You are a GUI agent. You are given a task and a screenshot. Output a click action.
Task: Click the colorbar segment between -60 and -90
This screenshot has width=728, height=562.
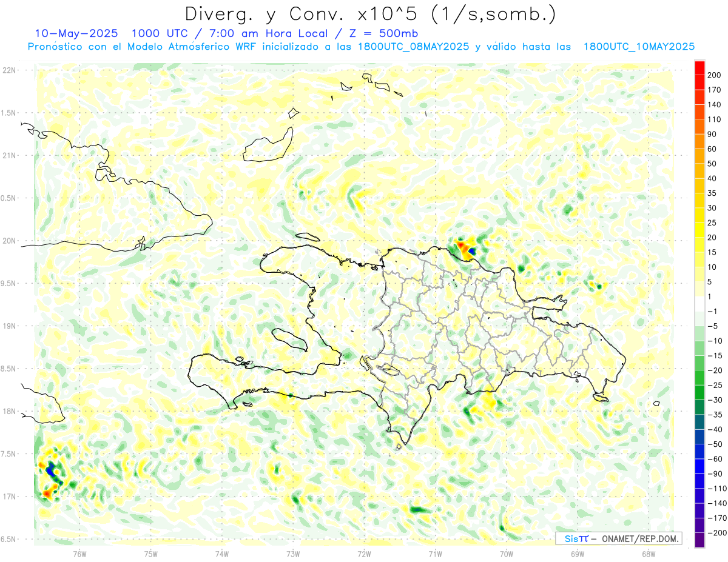699,467
